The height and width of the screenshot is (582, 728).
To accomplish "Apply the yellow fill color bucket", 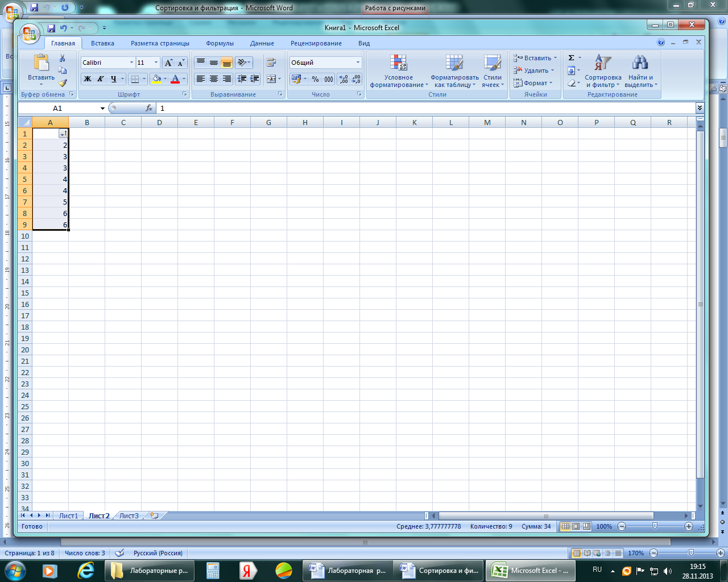I will pyautogui.click(x=157, y=79).
